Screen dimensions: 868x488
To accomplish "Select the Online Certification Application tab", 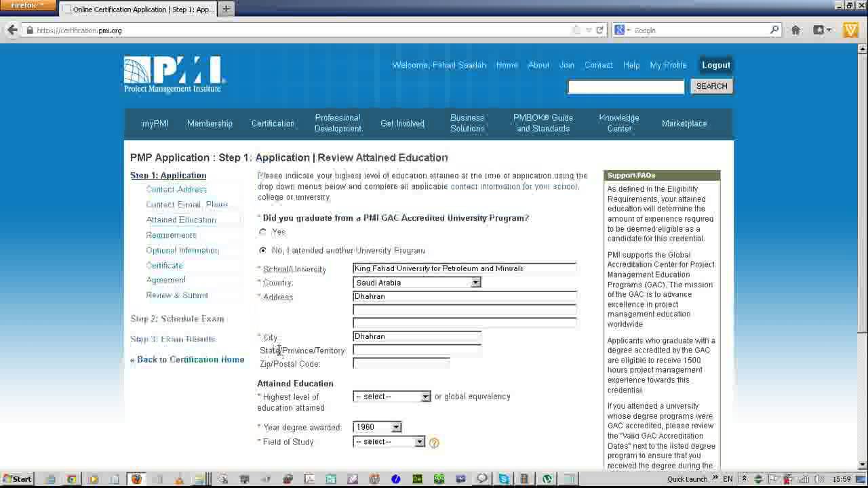I will [138, 9].
